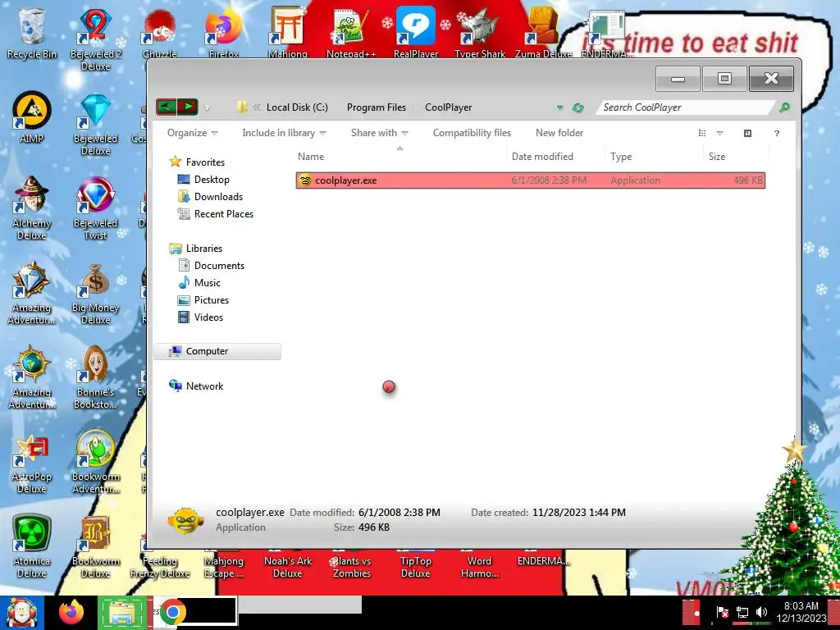Launch Notepad++ desktop shortcut
840x630 pixels.
(x=351, y=32)
